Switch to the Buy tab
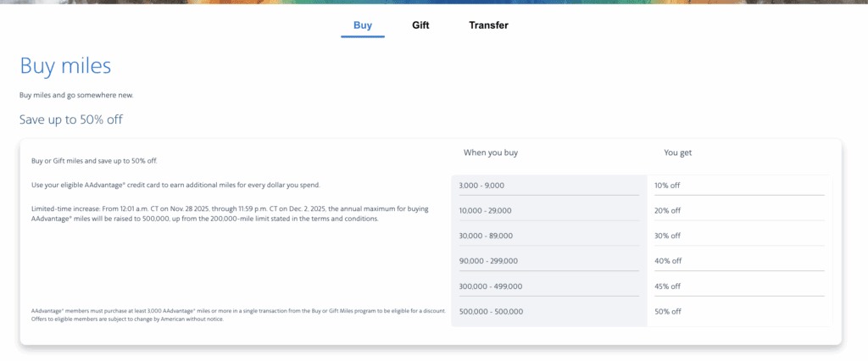Viewport: 868px width, 361px height. (363, 25)
